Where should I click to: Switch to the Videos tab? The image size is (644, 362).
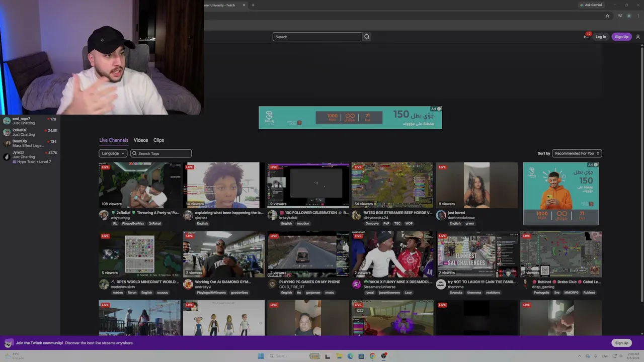coord(141,140)
